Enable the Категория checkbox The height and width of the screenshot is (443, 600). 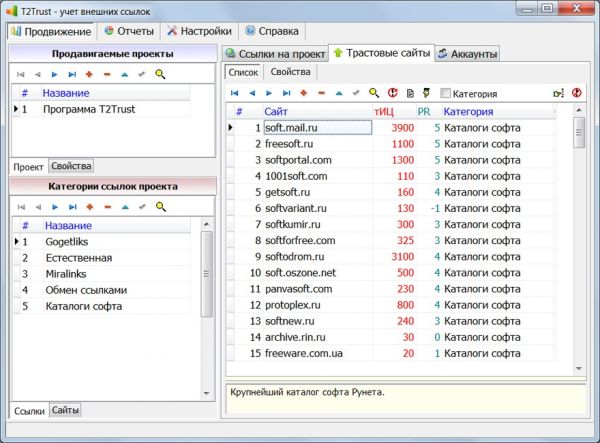click(446, 93)
